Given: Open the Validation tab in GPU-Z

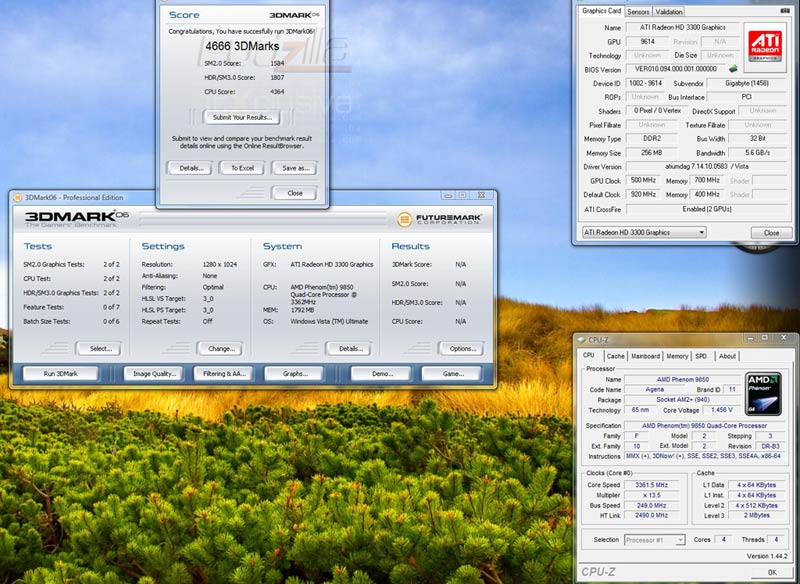Looking at the screenshot, I should (x=669, y=12).
